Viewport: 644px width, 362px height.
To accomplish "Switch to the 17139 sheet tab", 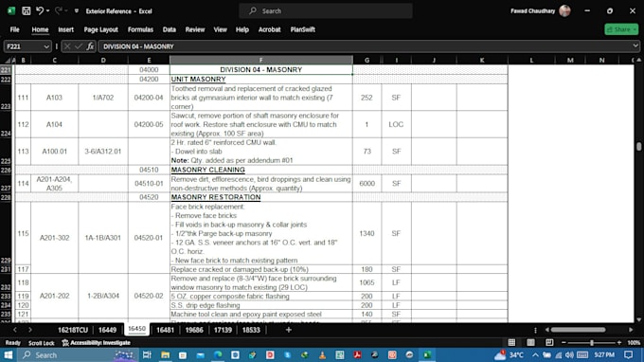I will tap(223, 330).
